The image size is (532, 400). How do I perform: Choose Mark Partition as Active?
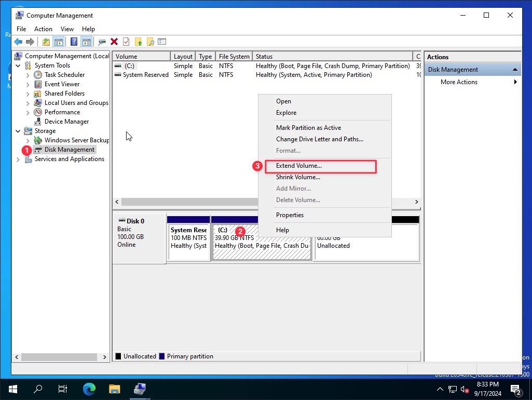coord(325,128)
